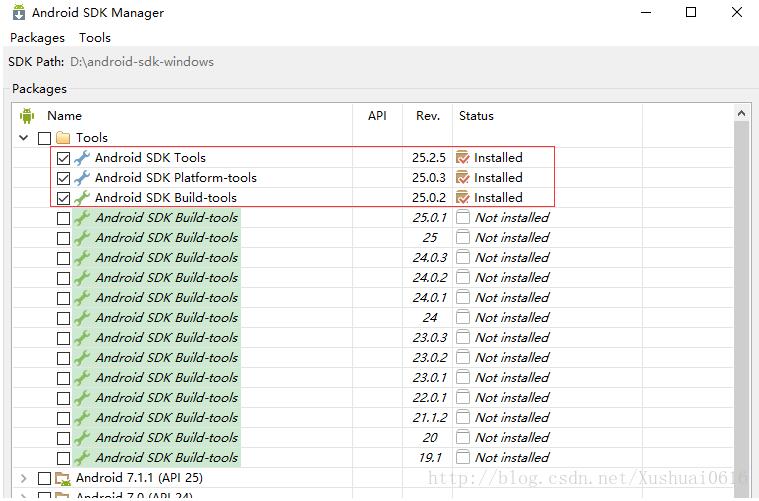The width and height of the screenshot is (759, 501).
Task: Check the Build-tools 25.0.1 checkbox
Action: coord(63,218)
